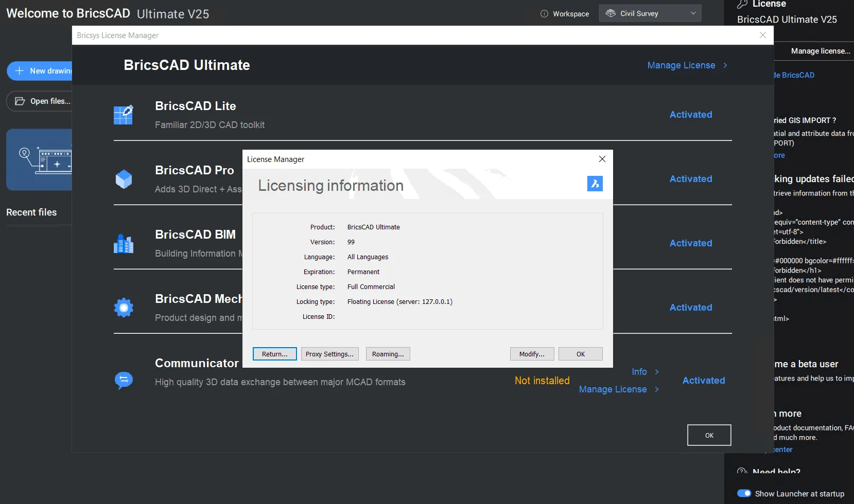The height and width of the screenshot is (504, 854).
Task: Click the BricsCAD BIM building icon
Action: (124, 243)
